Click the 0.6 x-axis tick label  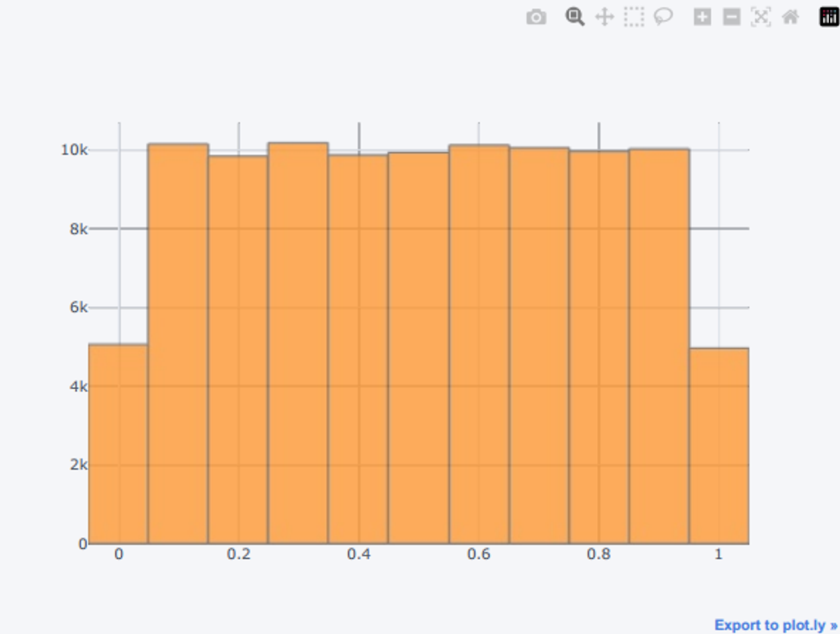[x=479, y=554]
